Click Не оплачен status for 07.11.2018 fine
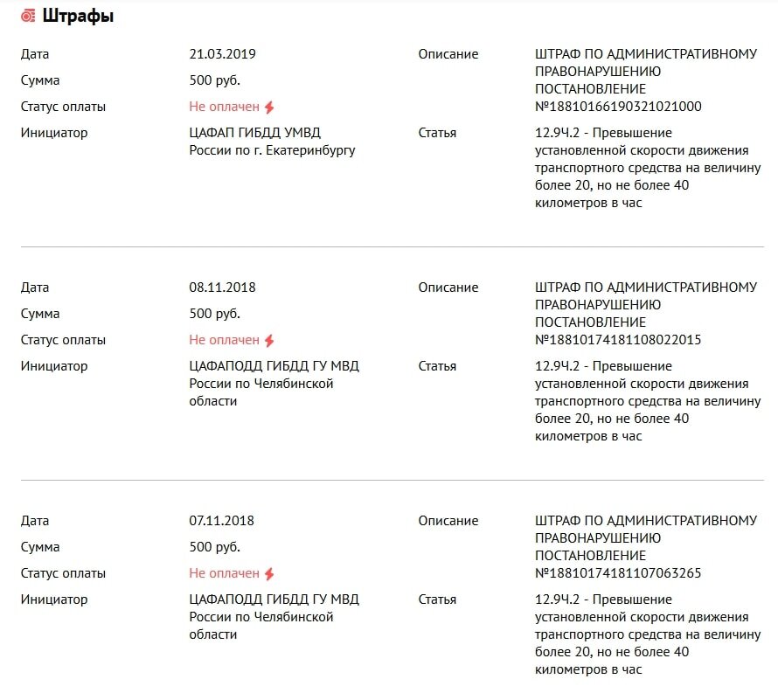Image resolution: width=778 pixels, height=700 pixels. pos(225,573)
